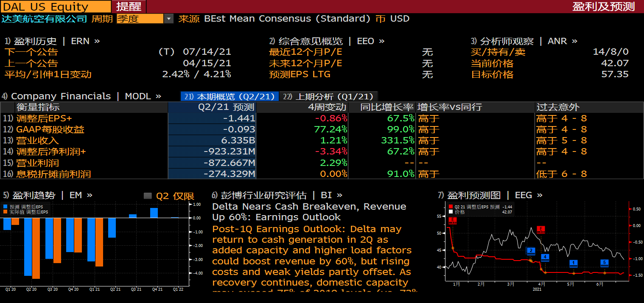Click the 达美航空有限公司 company name
Image resolution: width=644 pixels, height=303 pixels.
tap(44, 19)
